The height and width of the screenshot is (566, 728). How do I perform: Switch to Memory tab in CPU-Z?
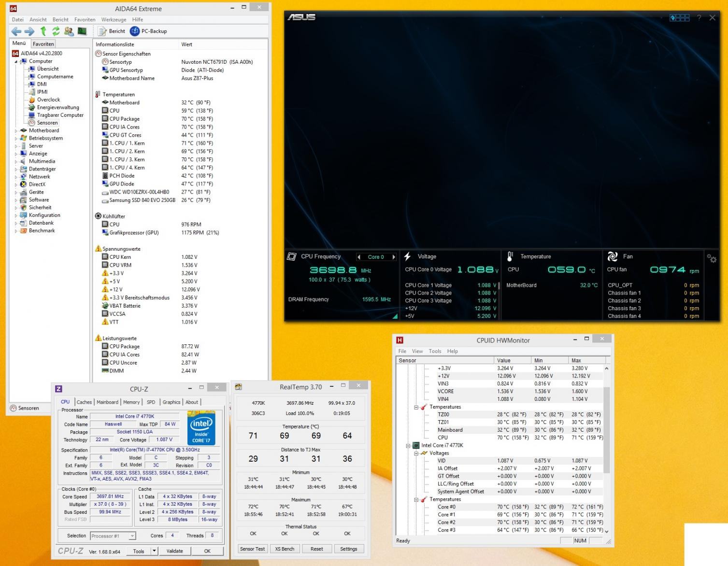[x=131, y=402]
